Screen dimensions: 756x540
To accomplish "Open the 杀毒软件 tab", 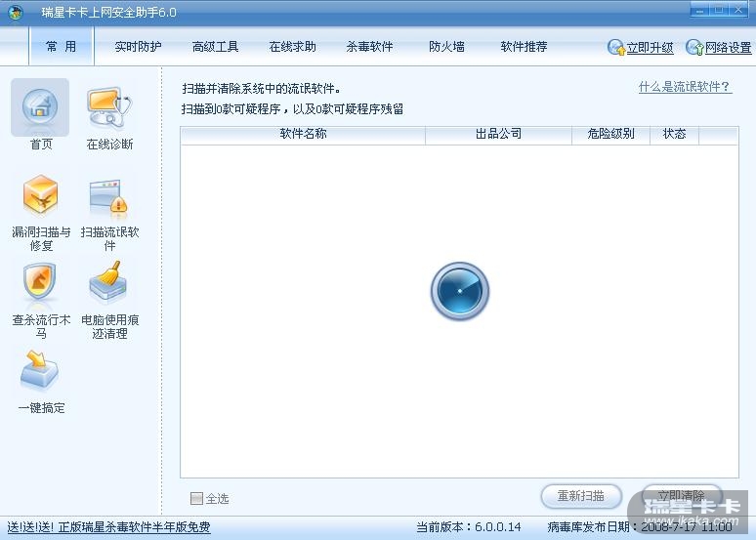I will [x=369, y=47].
